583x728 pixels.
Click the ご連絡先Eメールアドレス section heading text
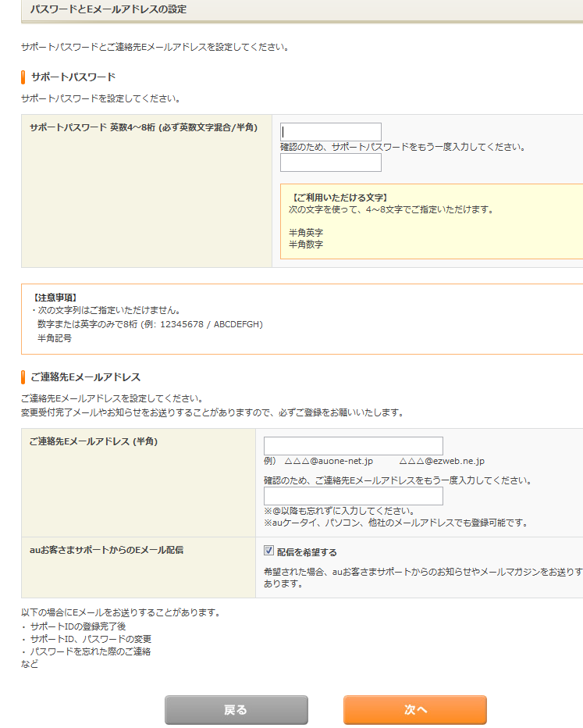[x=85, y=377]
